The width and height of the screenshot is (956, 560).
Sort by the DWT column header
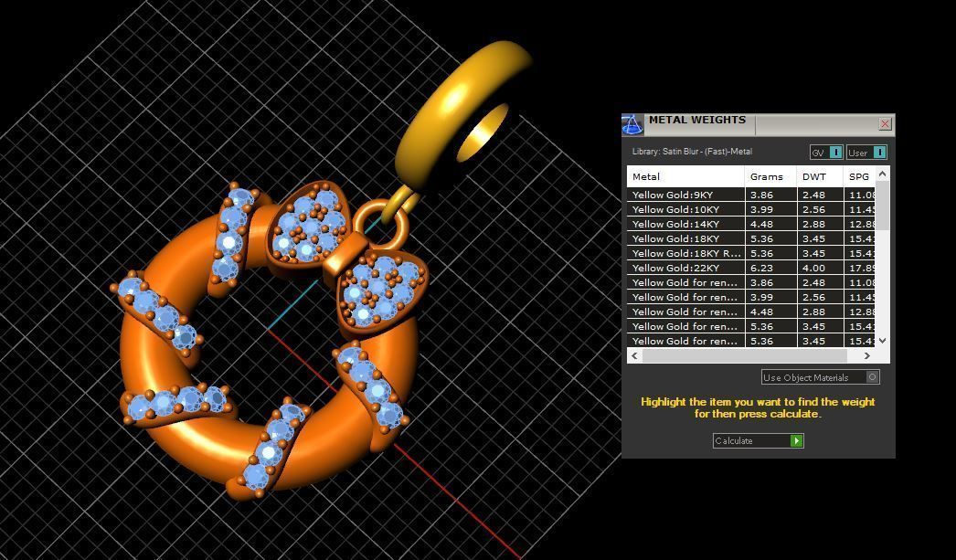820,176
